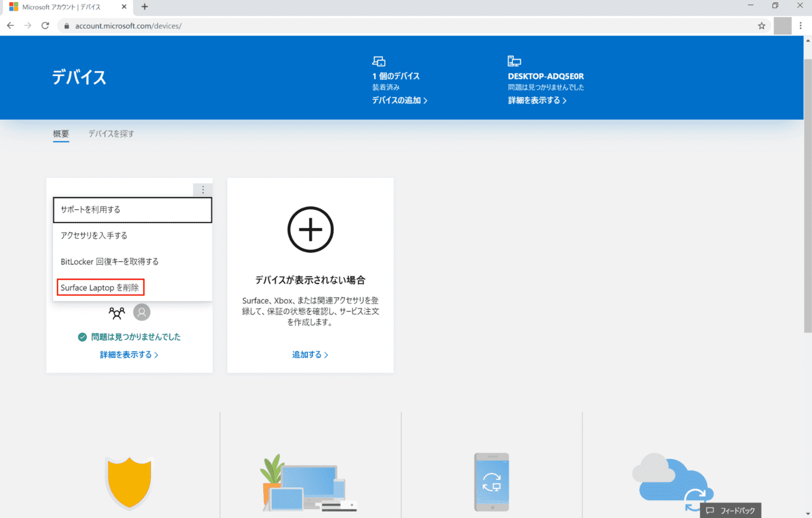Switch to the 概要 tab

[61, 134]
